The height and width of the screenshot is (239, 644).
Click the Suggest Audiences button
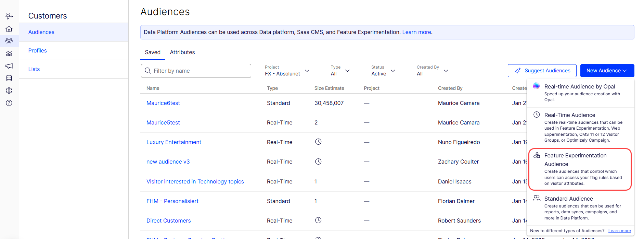[x=542, y=71]
